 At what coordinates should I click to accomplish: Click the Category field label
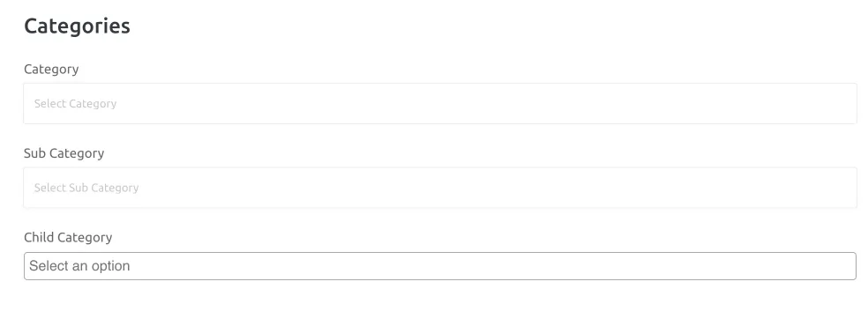click(51, 69)
